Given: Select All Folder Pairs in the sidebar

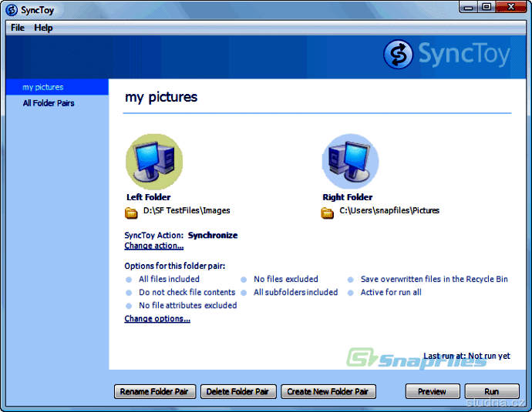Looking at the screenshot, I should (x=49, y=102).
